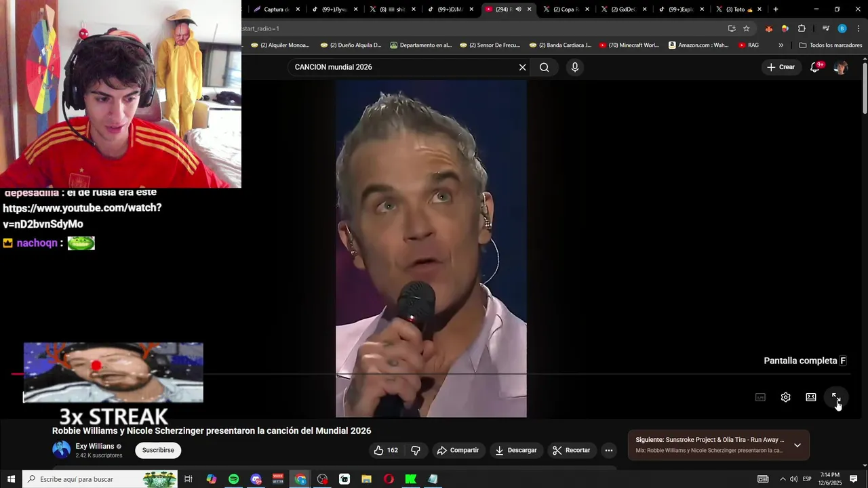Open the YouTube account avatar menu
The image size is (868, 488).
tap(841, 67)
